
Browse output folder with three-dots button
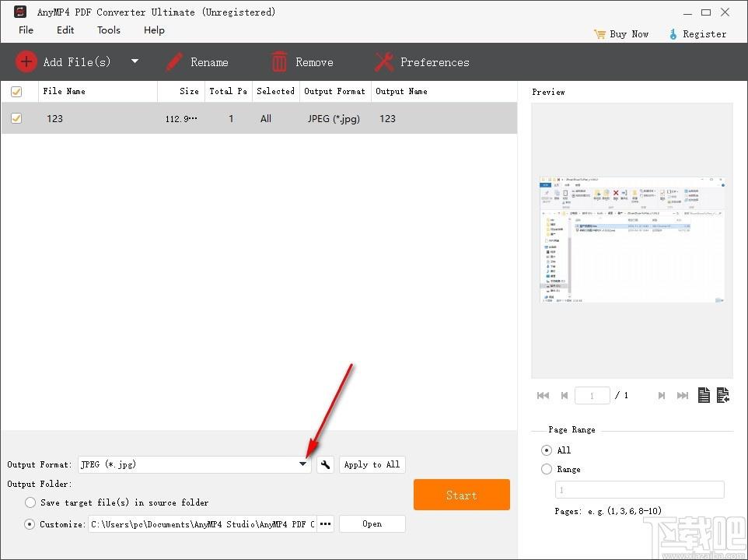(325, 523)
